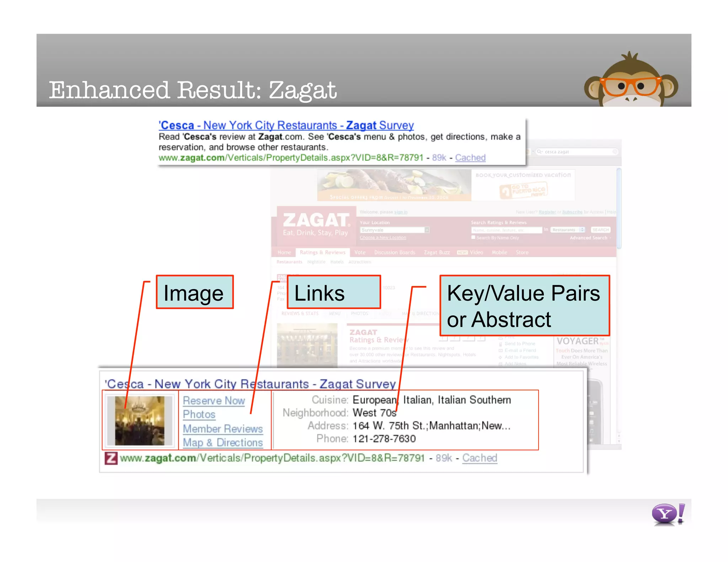
Task: Open Cached link in top search result
Action: (x=470, y=158)
